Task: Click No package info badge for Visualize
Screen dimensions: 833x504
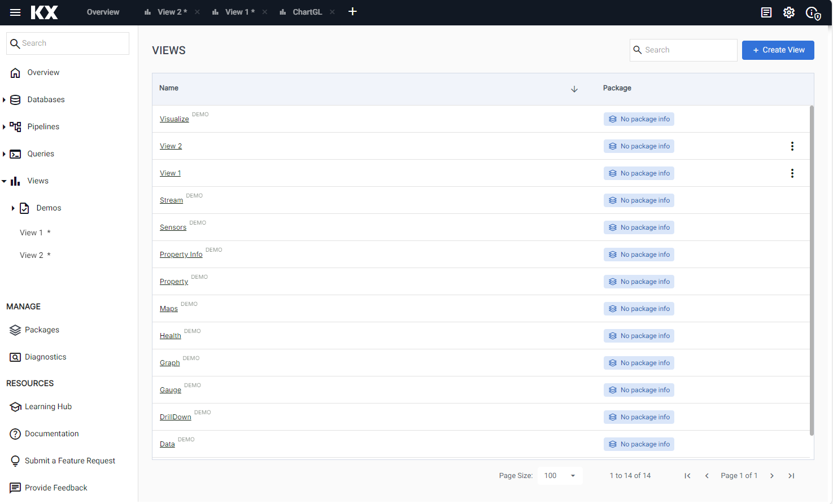Action: (x=639, y=119)
